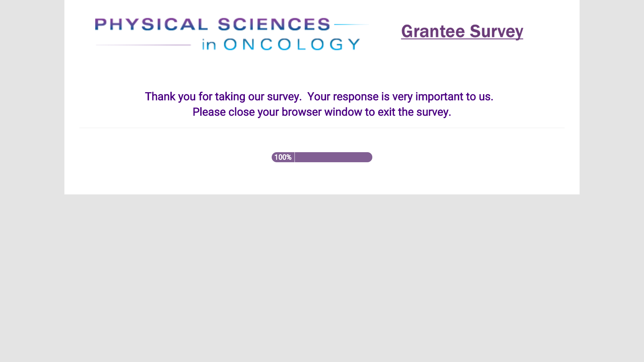The height and width of the screenshot is (362, 644).
Task: Click the small 'in' text of the logo
Action: point(209,45)
